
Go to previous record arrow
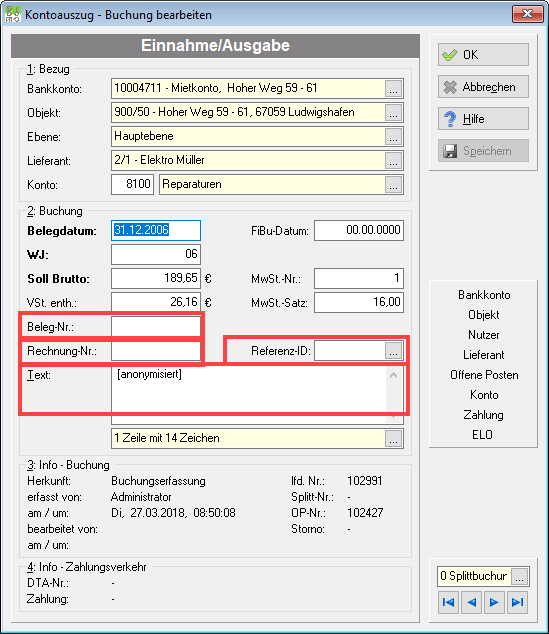click(x=471, y=602)
